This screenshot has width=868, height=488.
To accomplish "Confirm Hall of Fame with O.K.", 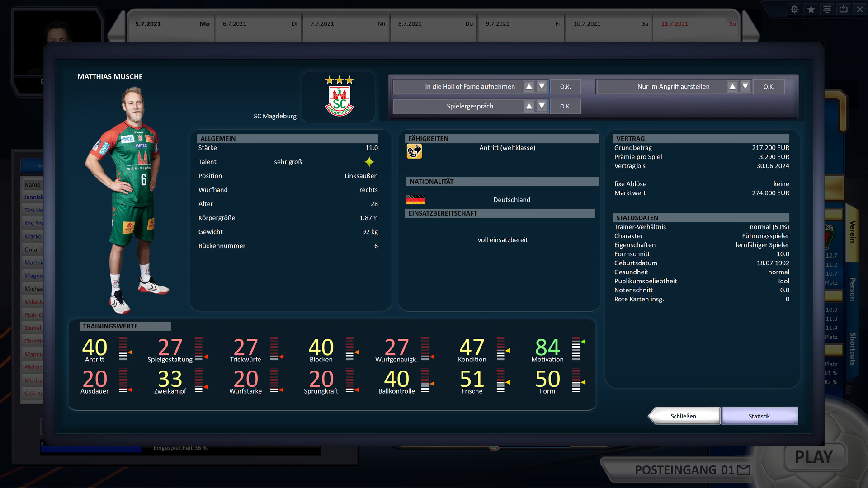I will point(565,87).
